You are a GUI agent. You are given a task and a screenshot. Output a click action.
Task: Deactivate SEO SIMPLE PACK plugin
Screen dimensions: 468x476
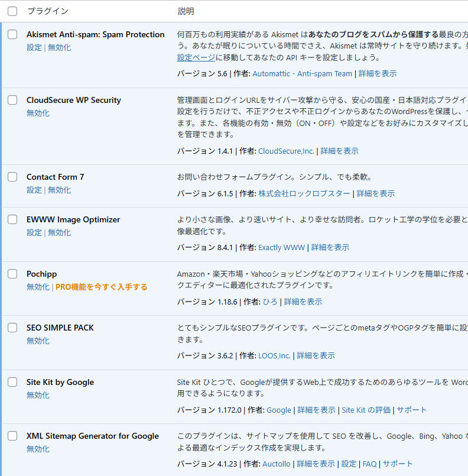(38, 340)
